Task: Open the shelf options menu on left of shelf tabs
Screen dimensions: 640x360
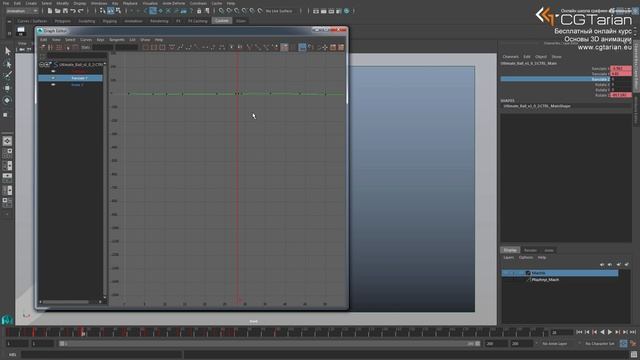Action: click(x=9, y=21)
